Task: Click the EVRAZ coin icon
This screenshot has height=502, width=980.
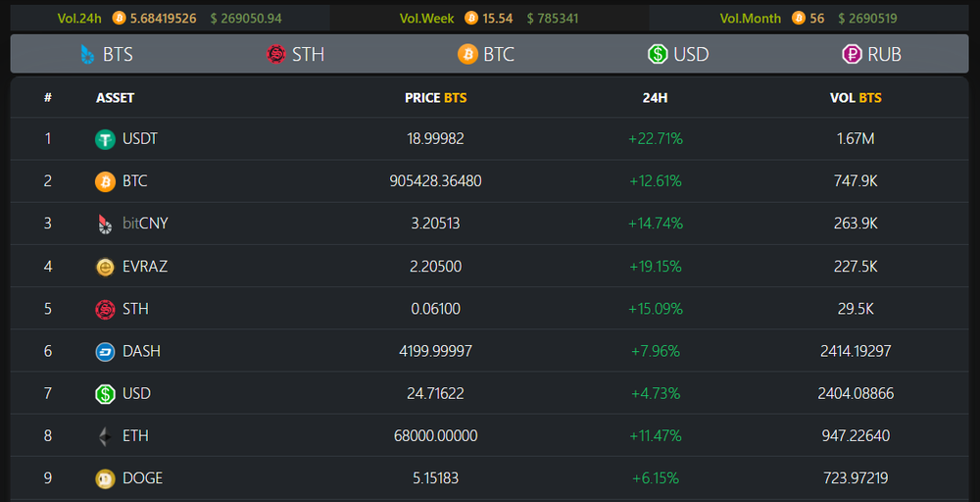Action: click(x=105, y=267)
